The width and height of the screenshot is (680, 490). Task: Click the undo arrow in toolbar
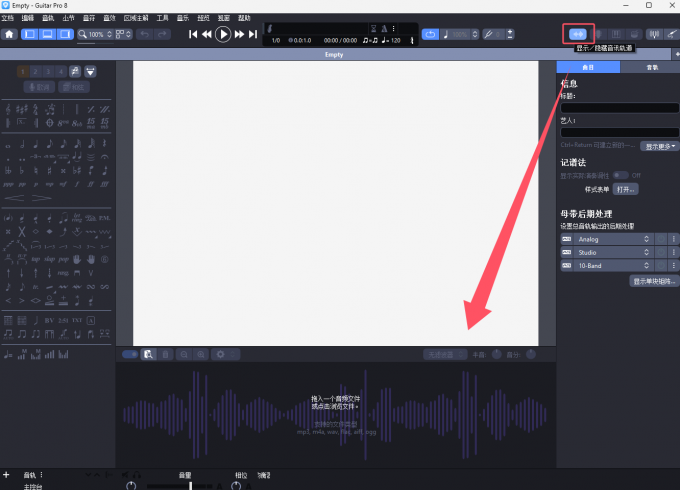(146, 34)
